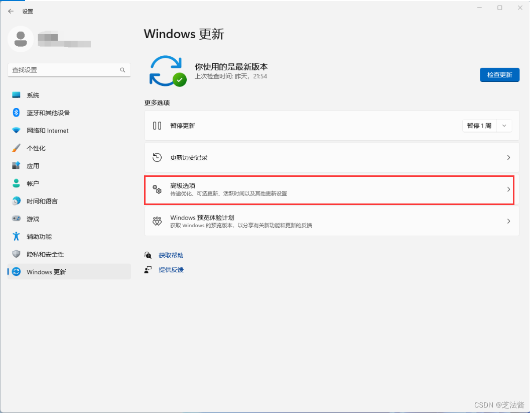The image size is (532, 413).
Task: Click the 时间和语言 globe clock icon
Action: (16, 201)
